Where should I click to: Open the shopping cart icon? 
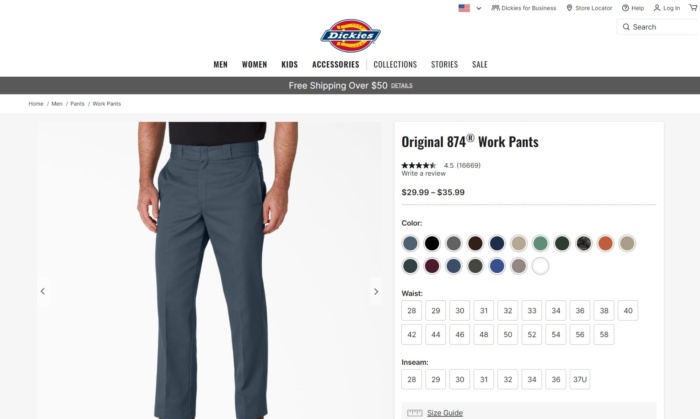pos(694,8)
